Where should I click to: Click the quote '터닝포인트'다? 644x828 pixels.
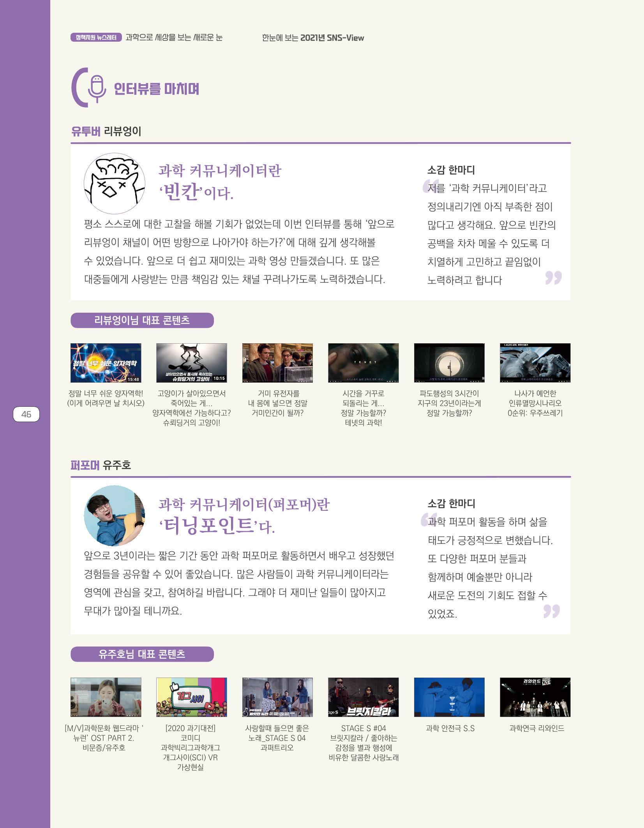coord(217,526)
